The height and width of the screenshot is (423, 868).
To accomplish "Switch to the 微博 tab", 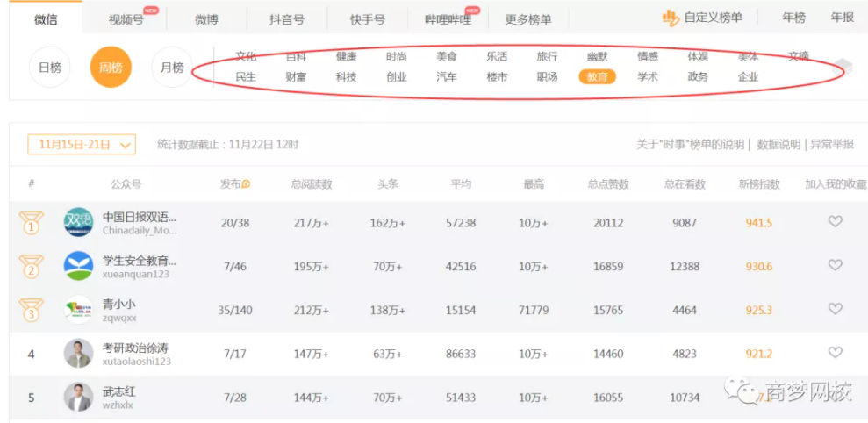I will tap(206, 20).
